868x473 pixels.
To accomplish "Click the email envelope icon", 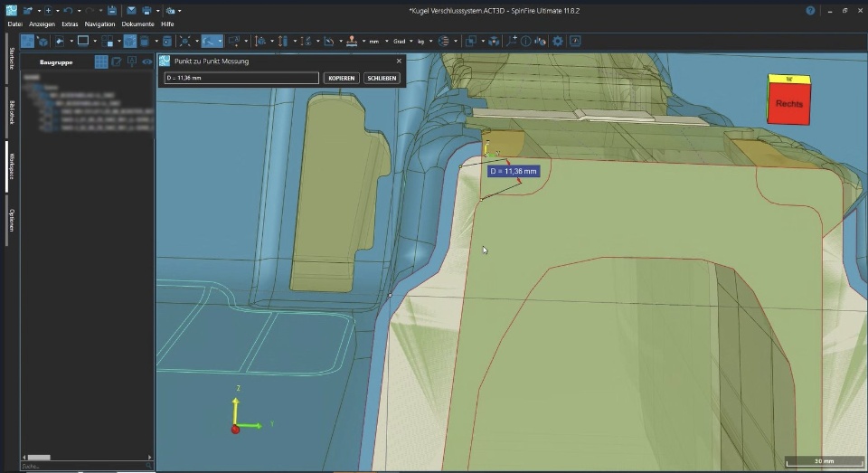I will pos(131,10).
